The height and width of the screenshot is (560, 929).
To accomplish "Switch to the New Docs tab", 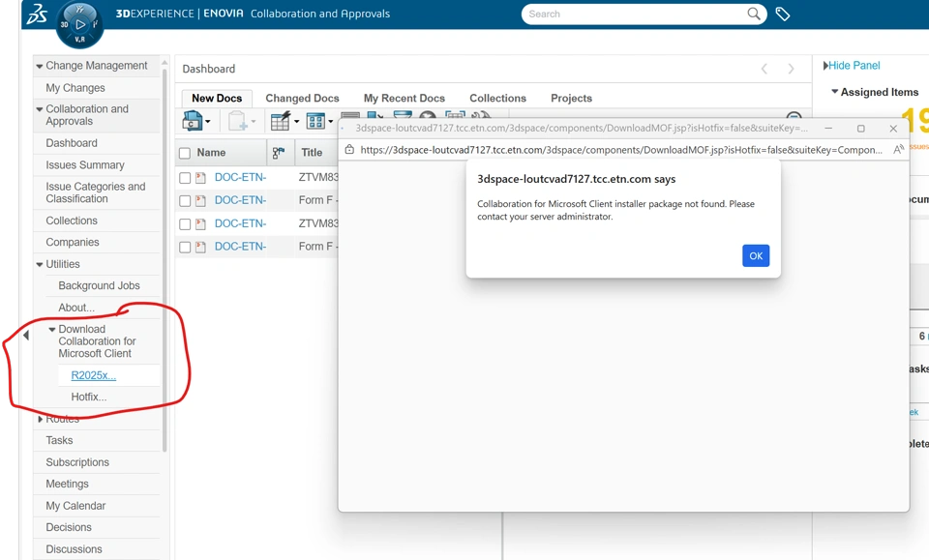I will (217, 99).
